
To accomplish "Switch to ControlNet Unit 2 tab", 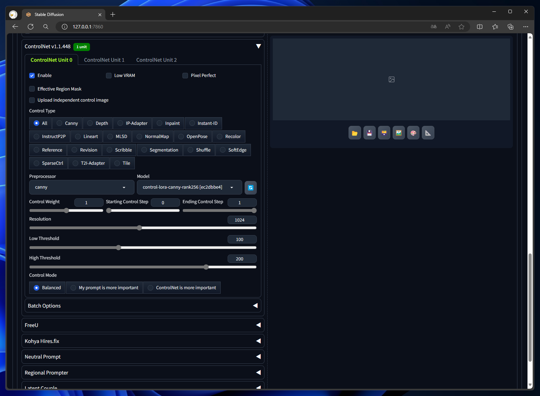I will pyautogui.click(x=156, y=60).
